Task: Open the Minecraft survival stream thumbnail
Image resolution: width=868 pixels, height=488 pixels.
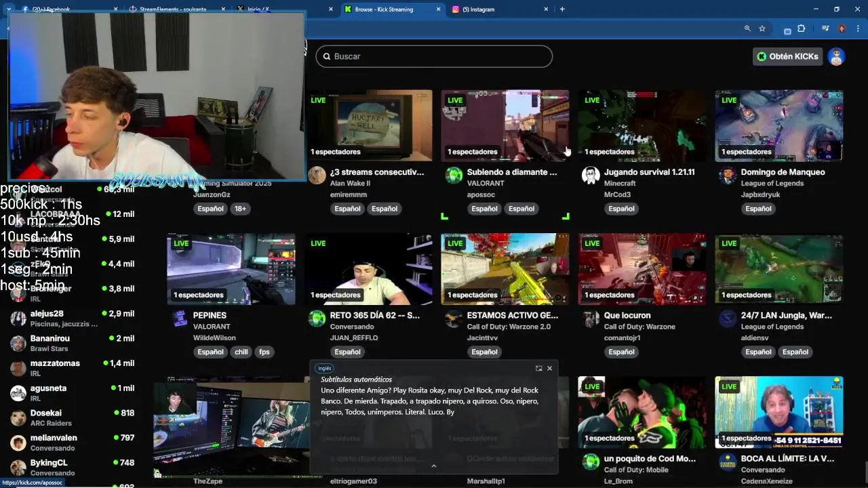Action: tap(642, 125)
